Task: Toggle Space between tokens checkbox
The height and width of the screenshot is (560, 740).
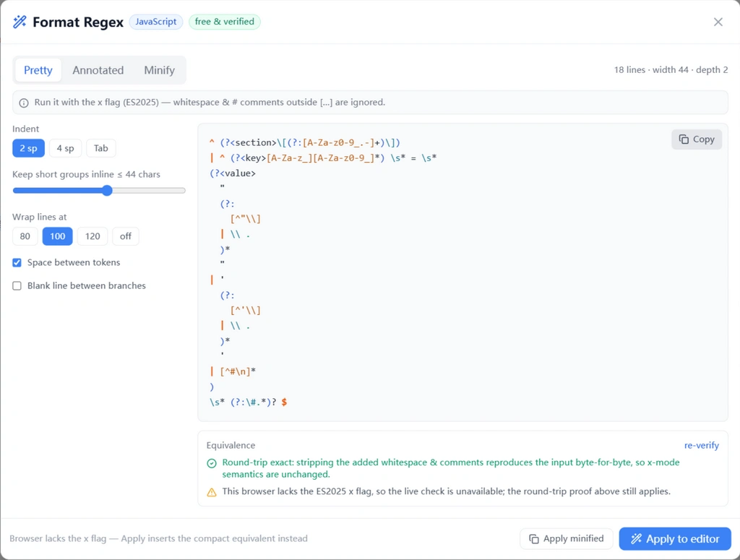Action: pos(17,263)
